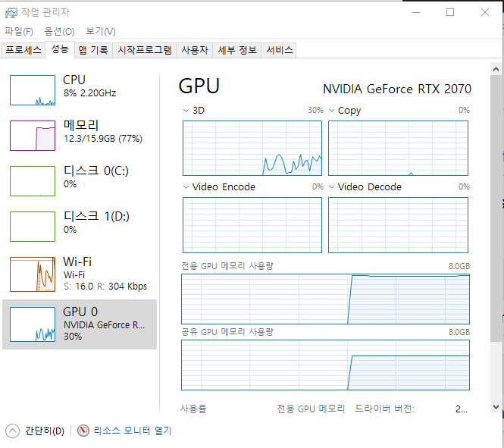Switch to the 시작프로그램 tab
Viewport: 504px width, 448px height.
click(144, 50)
